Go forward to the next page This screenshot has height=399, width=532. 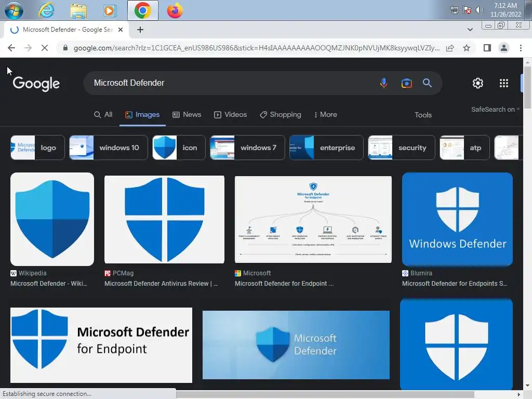[28, 48]
